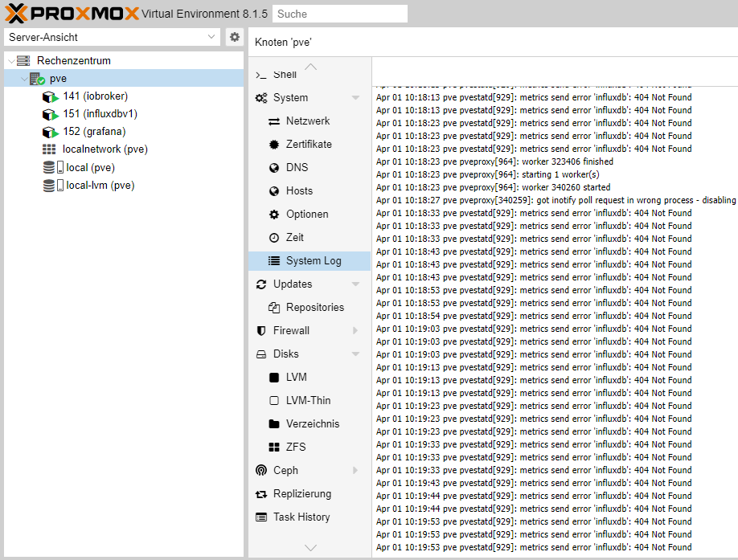This screenshot has height=560, width=738.
Task: Click the DNS globe icon
Action: 274,168
